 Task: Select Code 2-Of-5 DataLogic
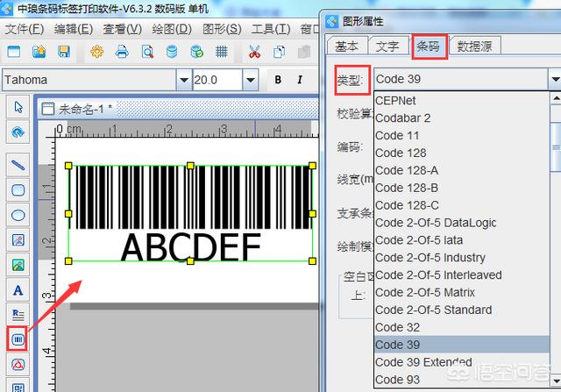[x=462, y=223]
